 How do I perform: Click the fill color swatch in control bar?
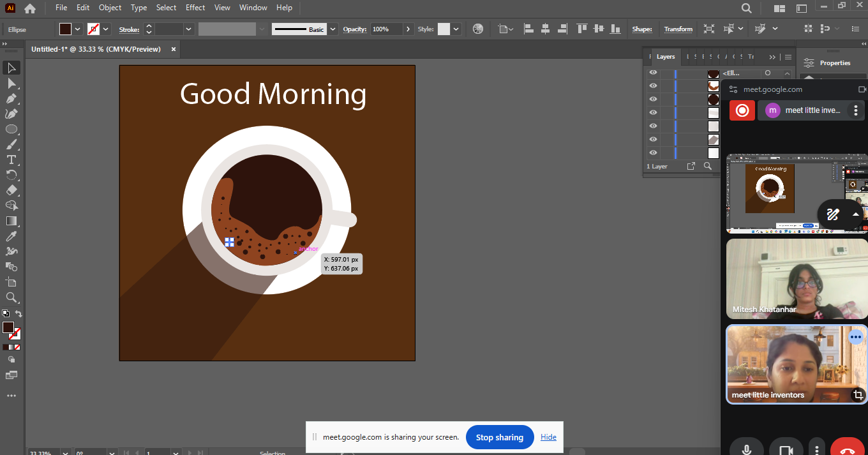point(65,29)
